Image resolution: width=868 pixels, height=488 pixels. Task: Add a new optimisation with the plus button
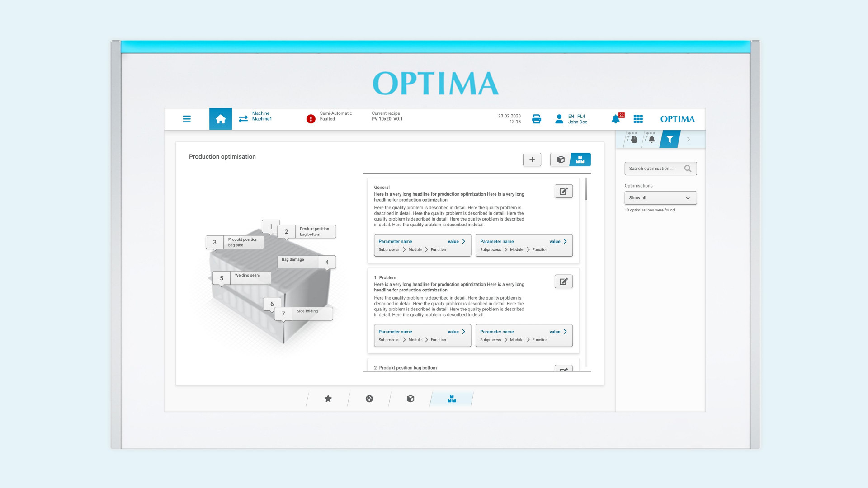pyautogui.click(x=532, y=159)
